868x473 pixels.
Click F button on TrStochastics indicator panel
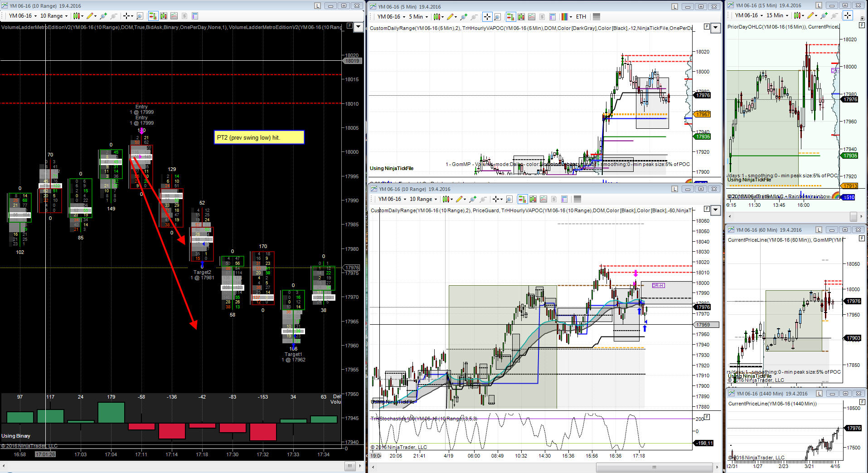point(707,417)
